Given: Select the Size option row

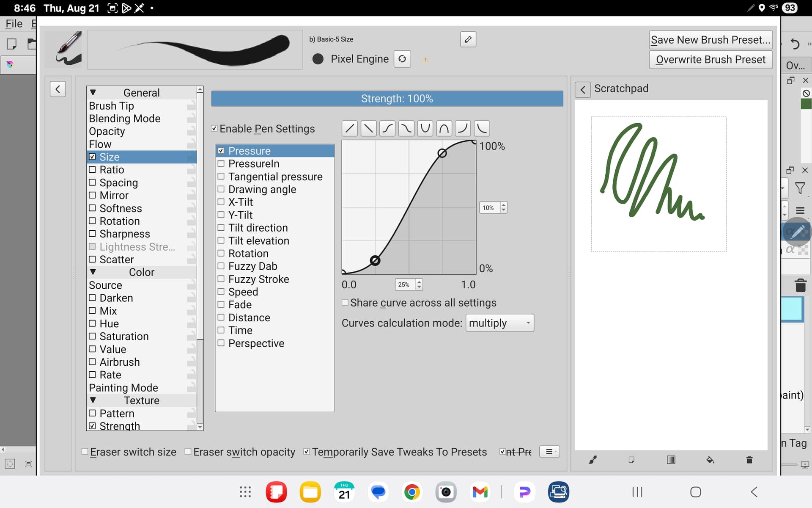Looking at the screenshot, I should coord(142,157).
